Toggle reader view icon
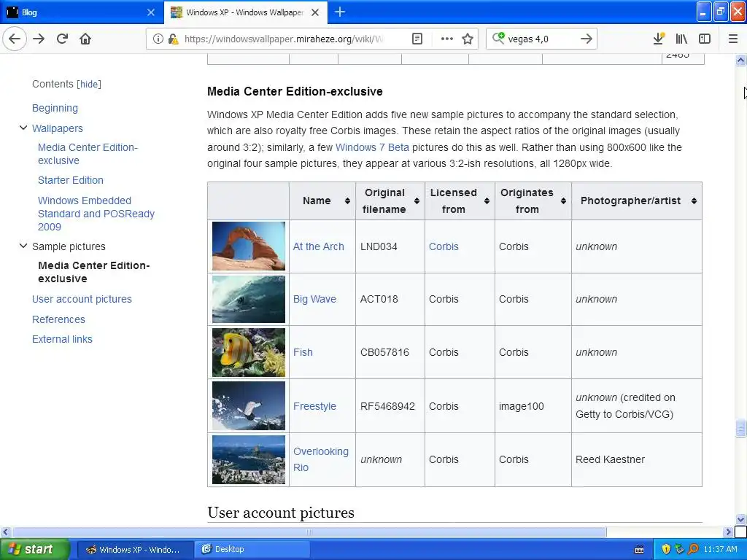Image resolution: width=747 pixels, height=560 pixels. pos(417,39)
